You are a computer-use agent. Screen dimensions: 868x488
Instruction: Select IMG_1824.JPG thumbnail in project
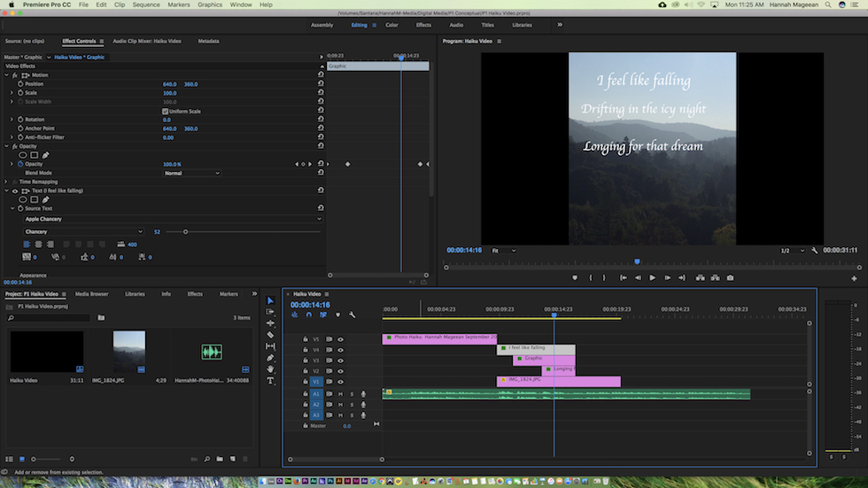[x=129, y=352]
